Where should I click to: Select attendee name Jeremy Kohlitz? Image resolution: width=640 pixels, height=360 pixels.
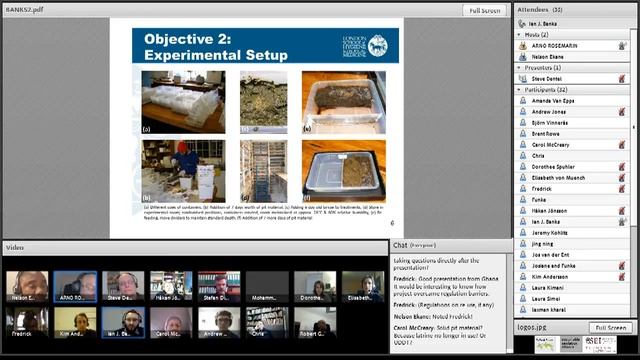(549, 233)
